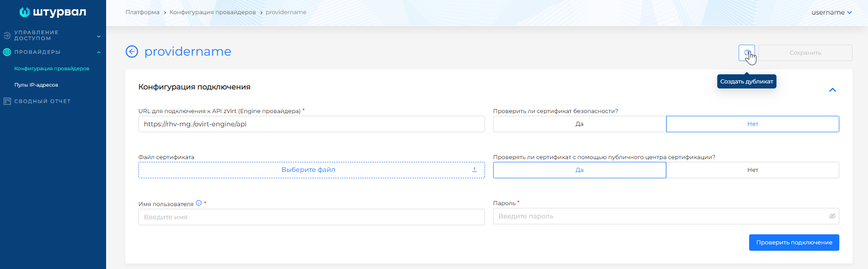The height and width of the screenshot is (269, 868).
Task: Click the Сводный отчет board icon
Action: click(7, 101)
